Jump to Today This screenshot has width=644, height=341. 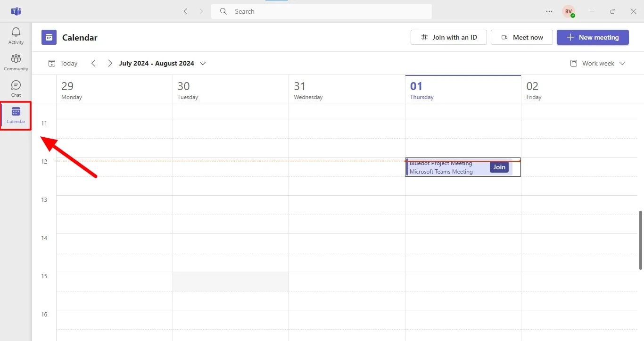tap(63, 63)
